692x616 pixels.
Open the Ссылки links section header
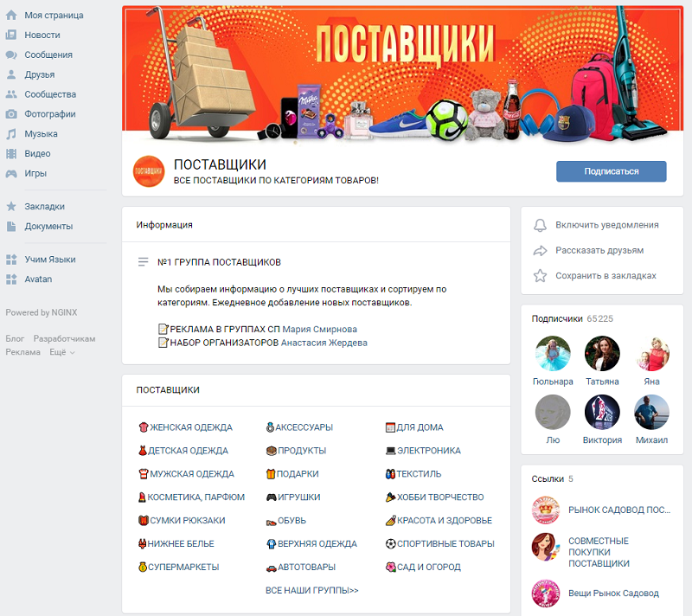(548, 478)
